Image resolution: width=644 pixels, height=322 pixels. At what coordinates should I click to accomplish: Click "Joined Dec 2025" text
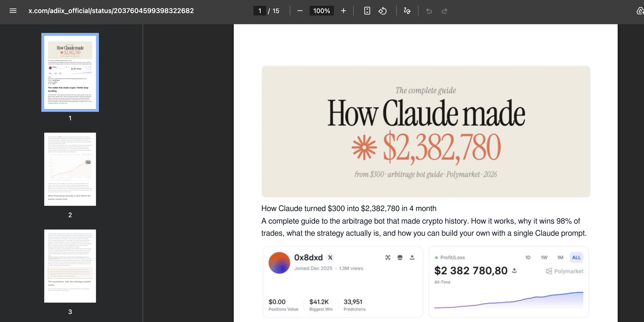[313, 268]
